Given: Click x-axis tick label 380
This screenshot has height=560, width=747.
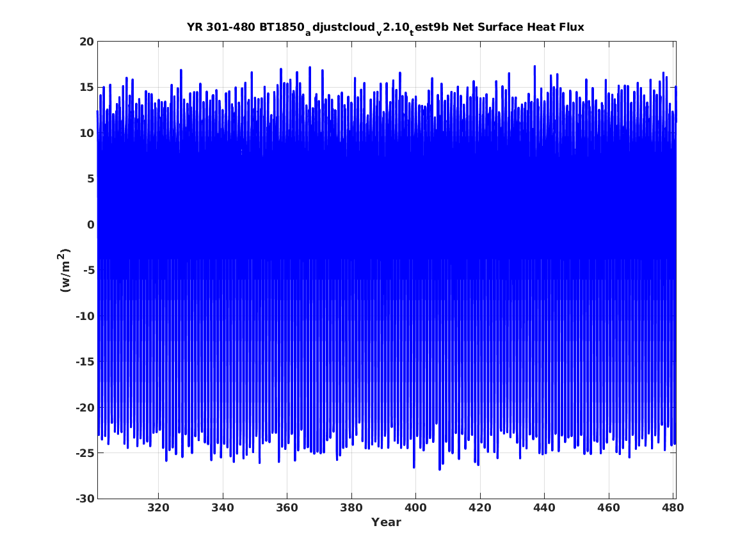Looking at the screenshot, I should point(351,508).
